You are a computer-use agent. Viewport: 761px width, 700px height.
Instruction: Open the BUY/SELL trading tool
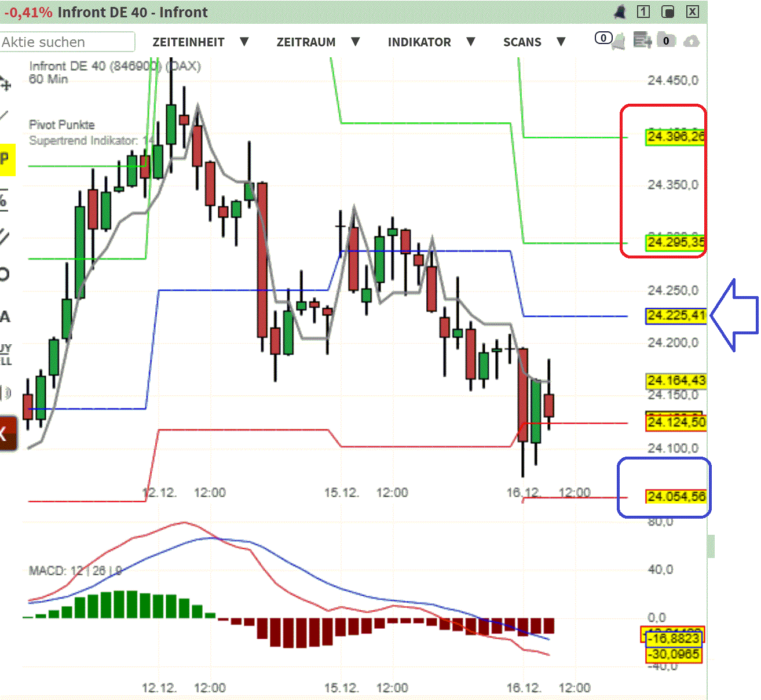pyautogui.click(x=5, y=355)
